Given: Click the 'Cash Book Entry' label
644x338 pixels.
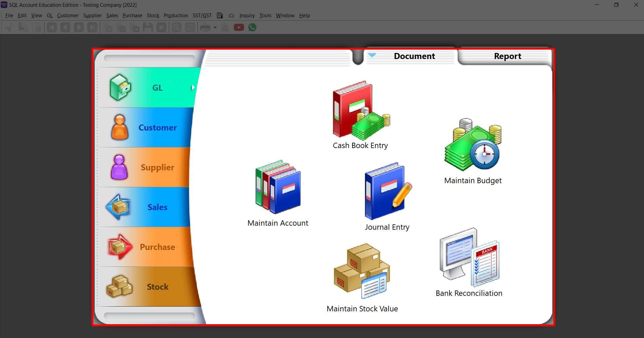Looking at the screenshot, I should click(360, 146).
